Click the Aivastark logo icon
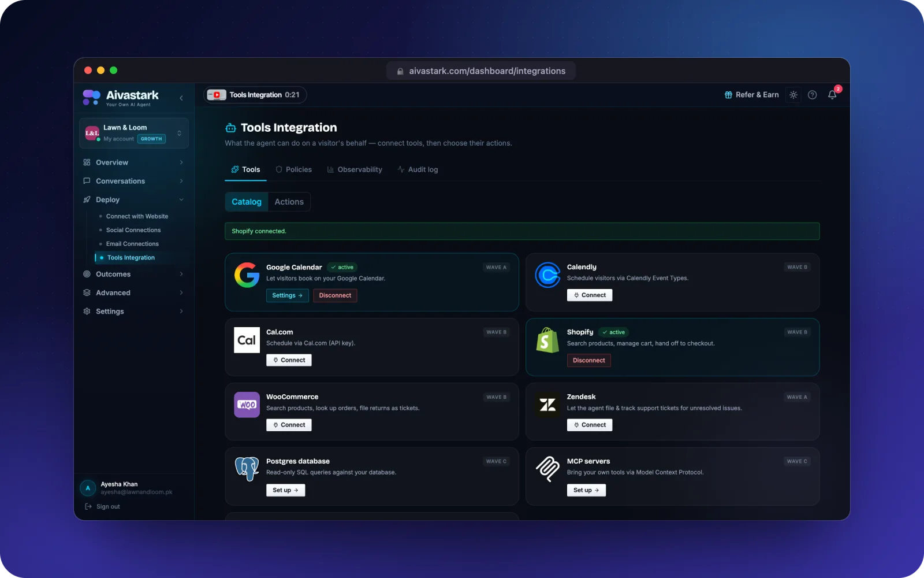The image size is (924, 578). click(91, 97)
